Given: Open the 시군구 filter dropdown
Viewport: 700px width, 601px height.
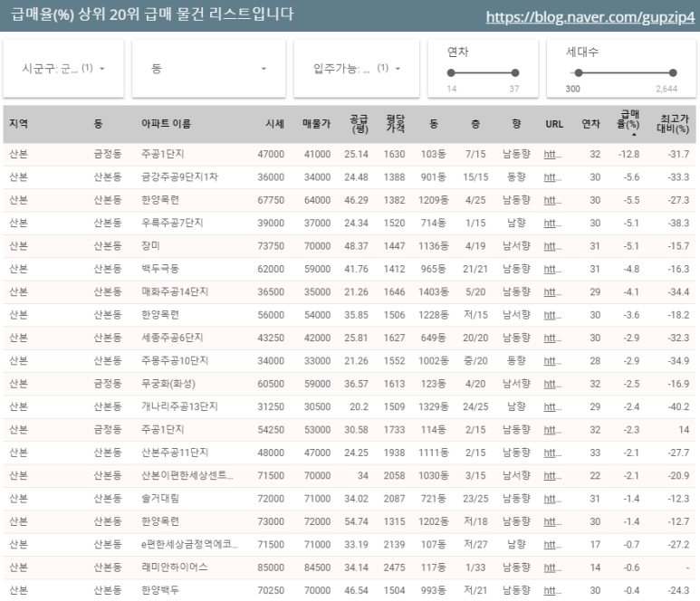Looking at the screenshot, I should (x=63, y=68).
